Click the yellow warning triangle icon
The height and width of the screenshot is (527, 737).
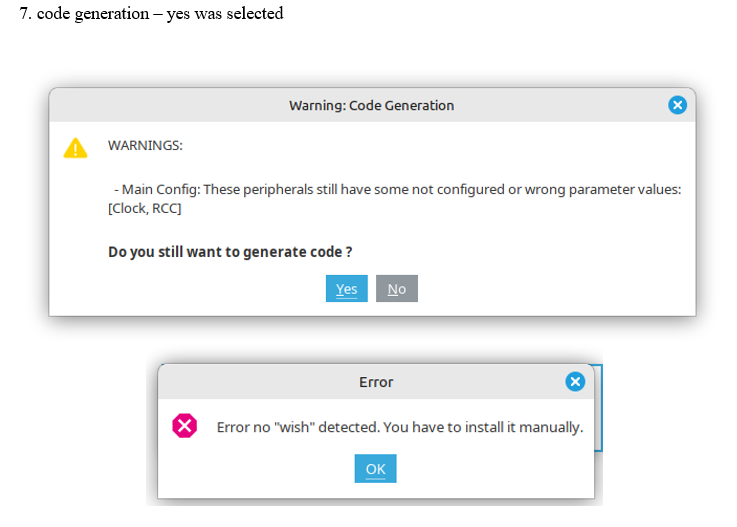click(75, 148)
